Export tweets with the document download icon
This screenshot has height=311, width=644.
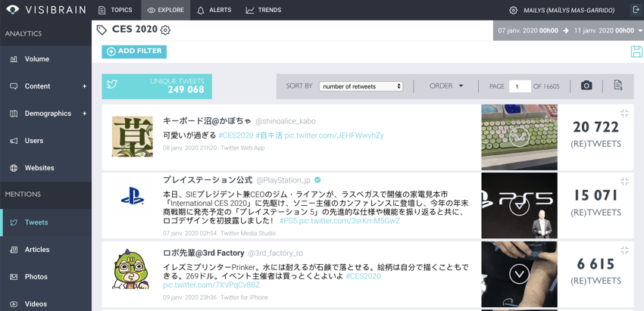click(618, 86)
